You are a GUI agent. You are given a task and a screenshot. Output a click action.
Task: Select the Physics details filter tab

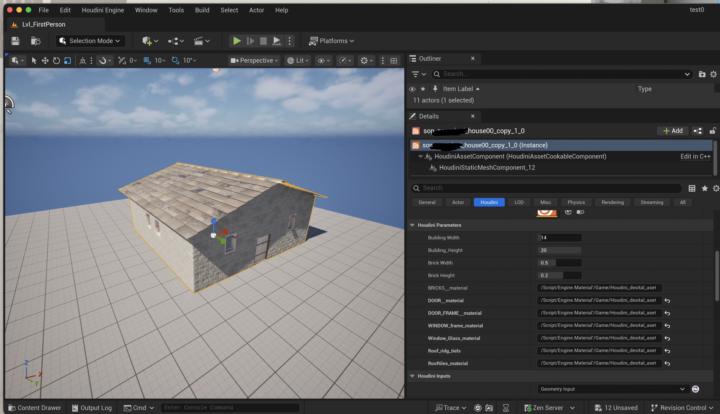576,202
